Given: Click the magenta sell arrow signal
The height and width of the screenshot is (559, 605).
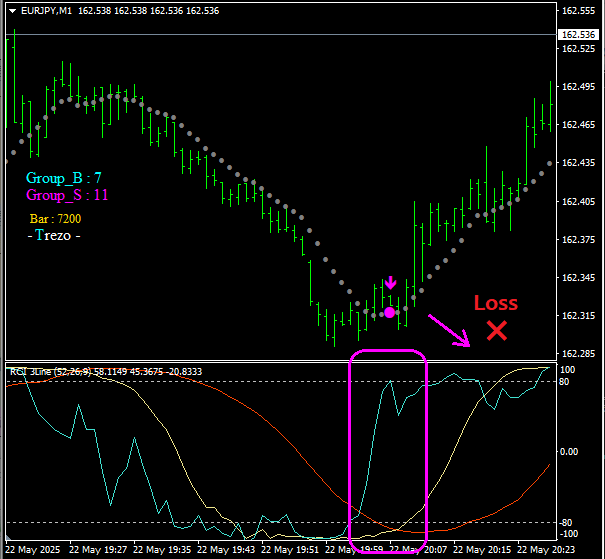Looking at the screenshot, I should pyautogui.click(x=391, y=283).
